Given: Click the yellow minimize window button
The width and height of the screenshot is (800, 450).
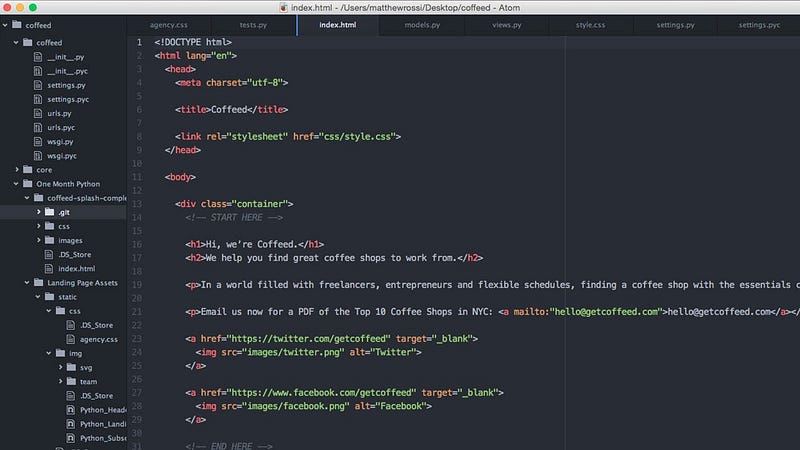Looking at the screenshot, I should (x=20, y=7).
